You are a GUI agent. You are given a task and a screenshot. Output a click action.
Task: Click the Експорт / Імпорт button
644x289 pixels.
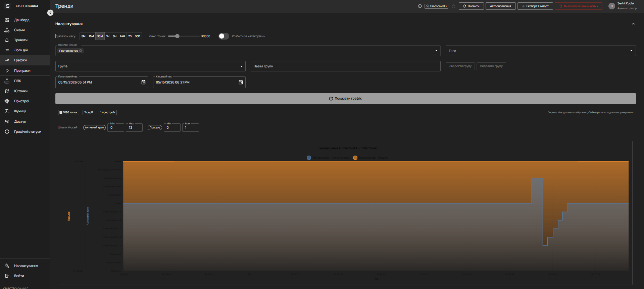[x=535, y=6]
